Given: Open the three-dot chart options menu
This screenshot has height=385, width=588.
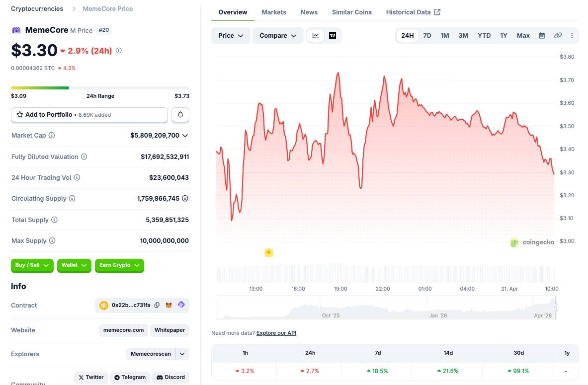Looking at the screenshot, I should point(572,35).
